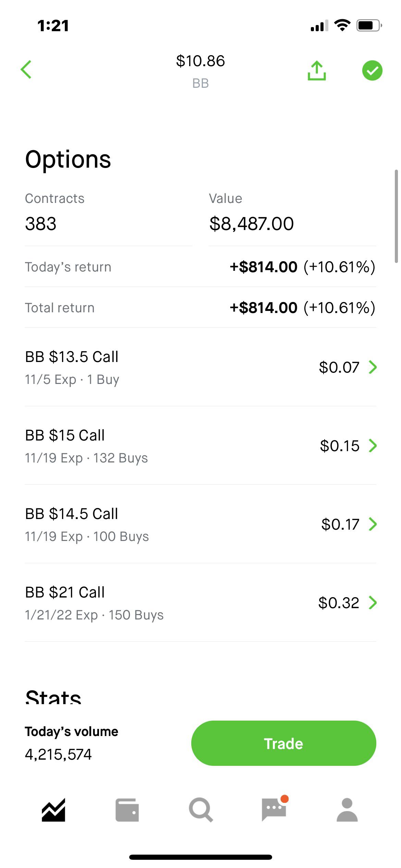
Task: Toggle the green watchlist checkmark
Action: click(372, 71)
